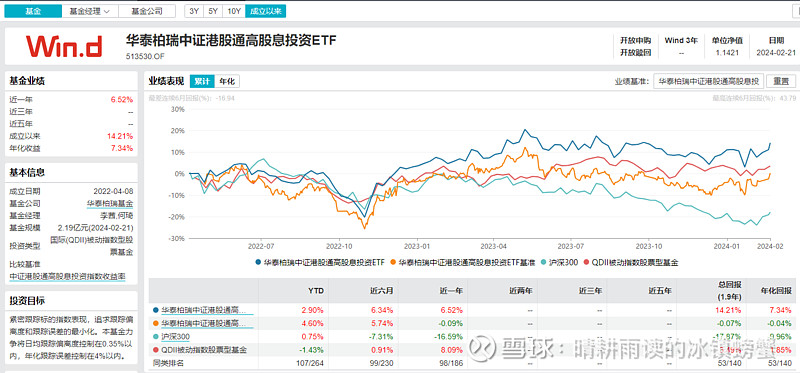Click the 基金规模 2.19亿元 value
This screenshot has width=800, height=373.
(x=95, y=228)
